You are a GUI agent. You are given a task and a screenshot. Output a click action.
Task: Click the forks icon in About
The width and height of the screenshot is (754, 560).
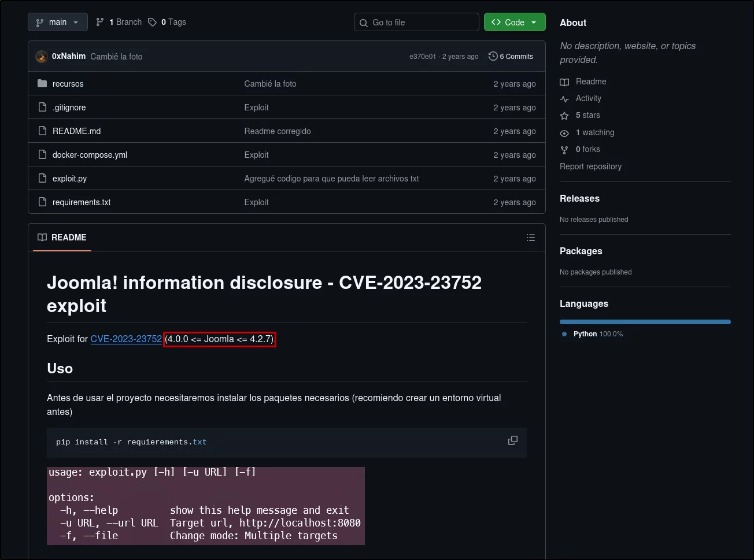[564, 150]
